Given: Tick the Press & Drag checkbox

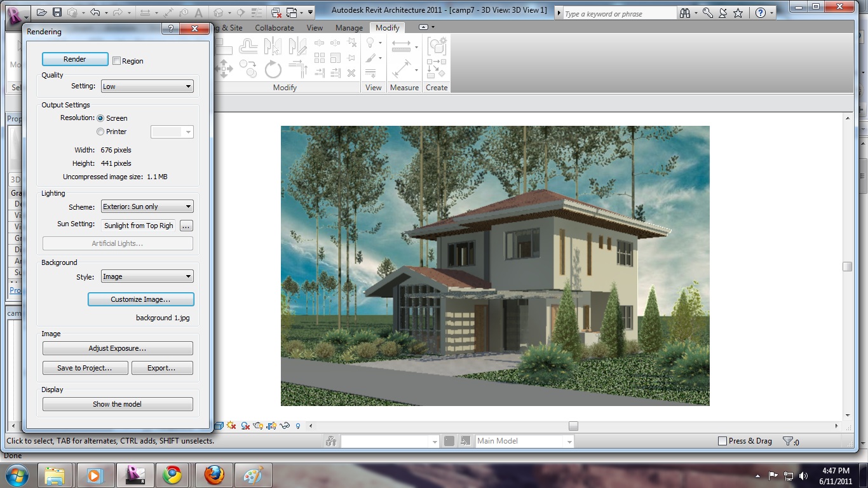Looking at the screenshot, I should 722,441.
